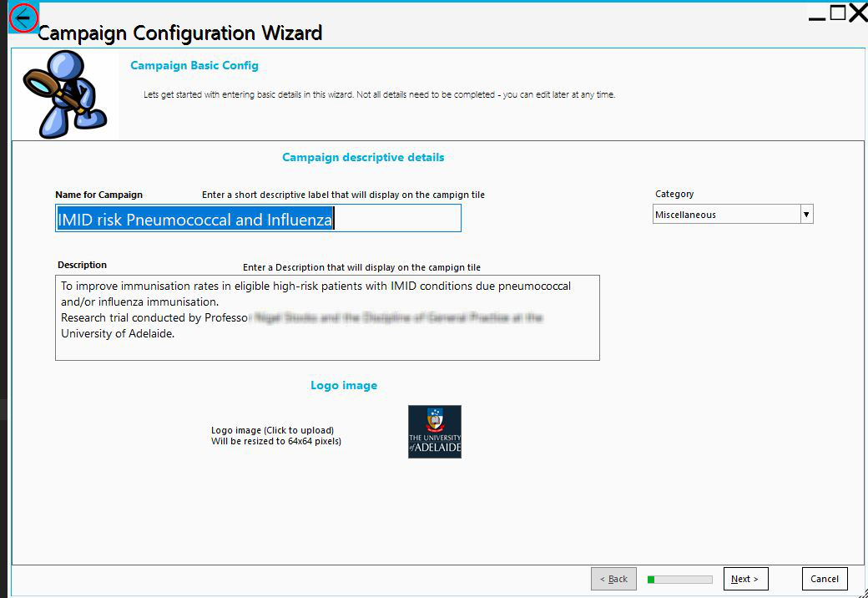
Task: Click the cyan Logo image section heading
Action: click(x=344, y=385)
